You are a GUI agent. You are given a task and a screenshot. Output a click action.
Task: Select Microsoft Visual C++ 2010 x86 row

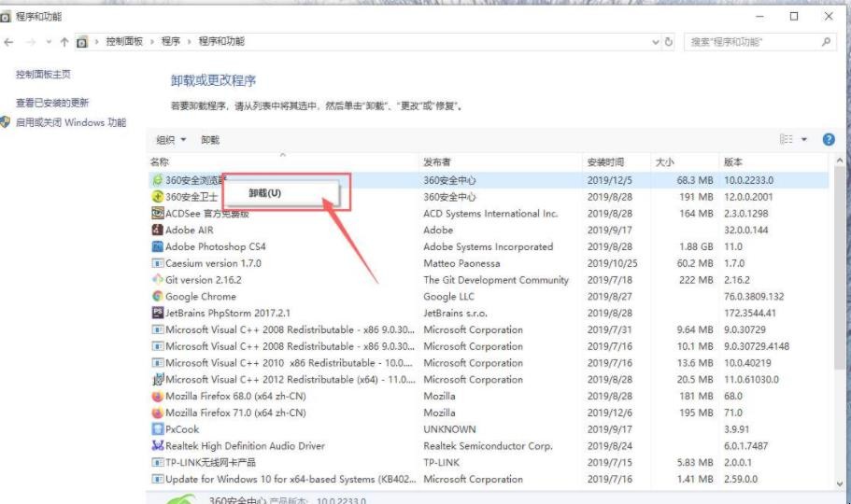coord(489,363)
